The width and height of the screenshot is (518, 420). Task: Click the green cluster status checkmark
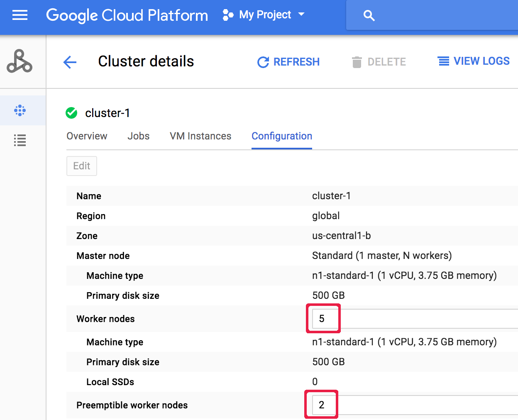pyautogui.click(x=71, y=113)
